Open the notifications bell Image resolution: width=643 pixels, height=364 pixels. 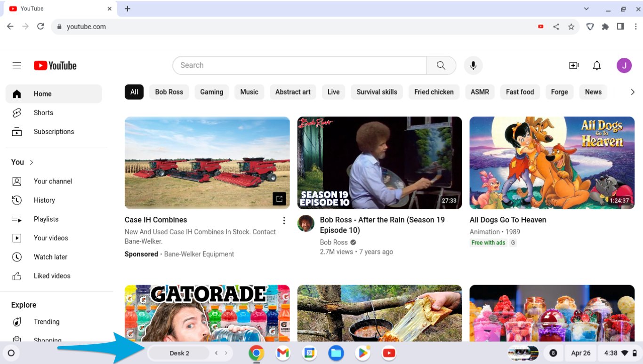pos(597,65)
